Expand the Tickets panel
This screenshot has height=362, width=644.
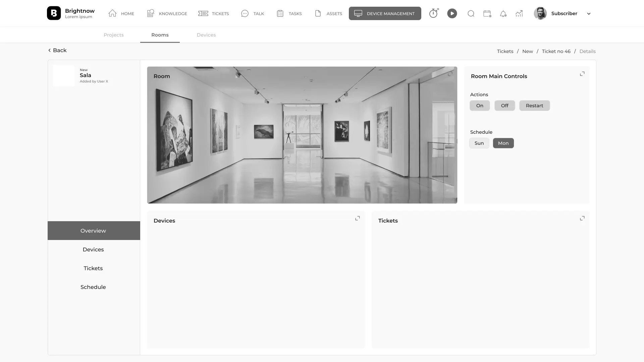tap(582, 218)
